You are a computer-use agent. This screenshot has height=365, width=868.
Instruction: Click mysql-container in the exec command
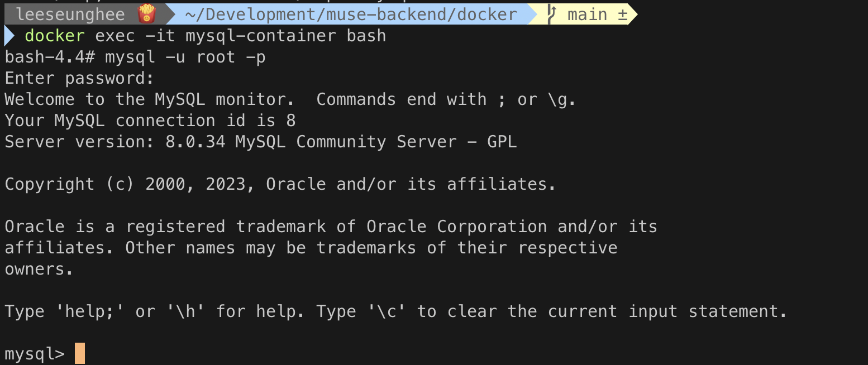tap(261, 36)
